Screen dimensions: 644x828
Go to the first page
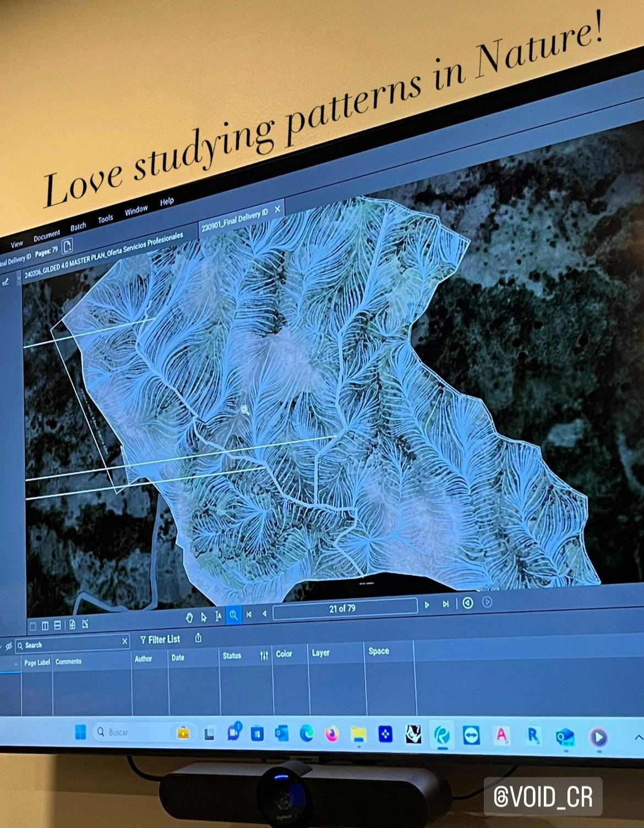[x=249, y=614]
